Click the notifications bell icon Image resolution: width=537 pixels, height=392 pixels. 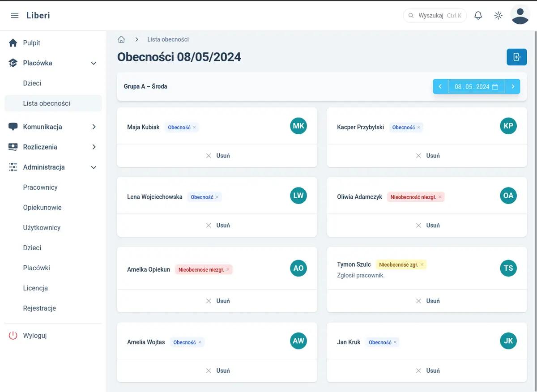pyautogui.click(x=478, y=16)
